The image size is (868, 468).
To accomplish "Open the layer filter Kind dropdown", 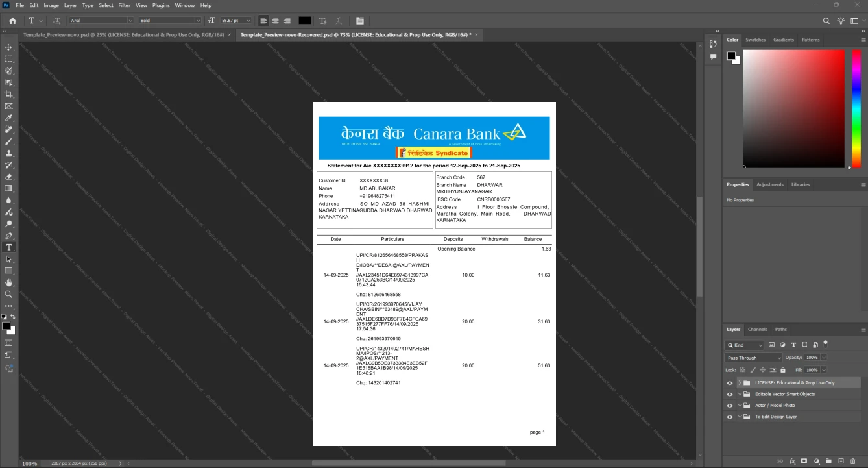I will click(x=745, y=345).
